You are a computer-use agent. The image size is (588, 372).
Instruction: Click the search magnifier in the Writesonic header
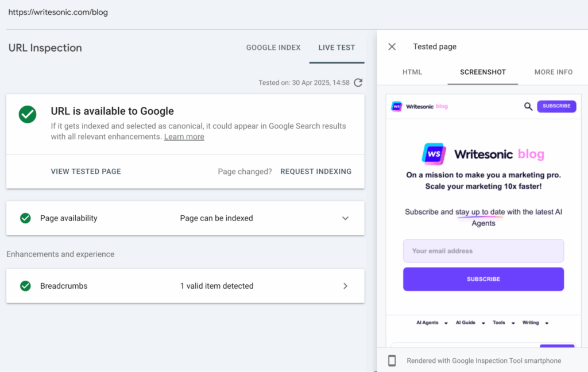pos(528,107)
